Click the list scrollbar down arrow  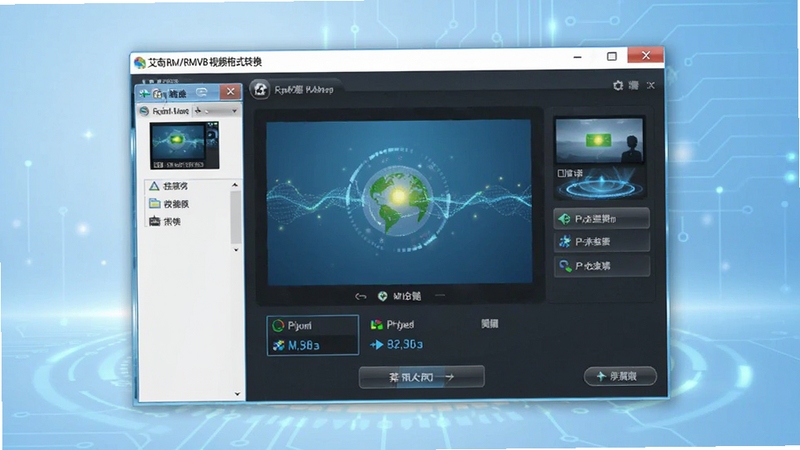236,250
